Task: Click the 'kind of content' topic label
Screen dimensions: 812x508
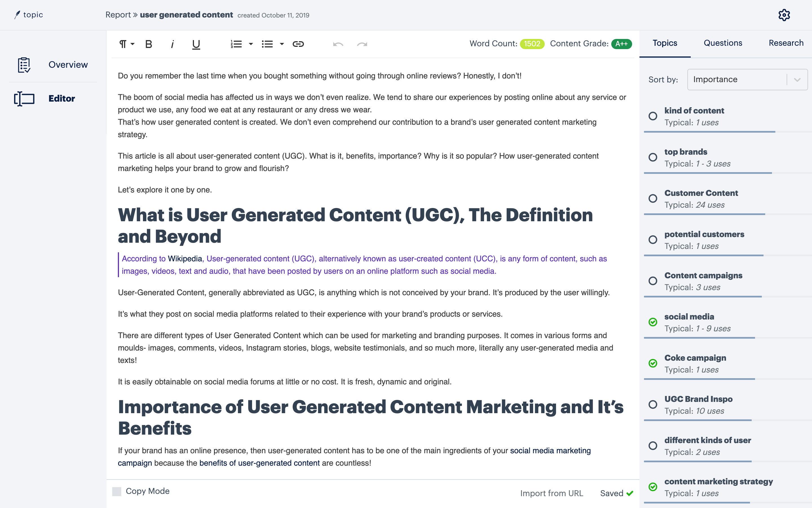Action: click(x=694, y=111)
